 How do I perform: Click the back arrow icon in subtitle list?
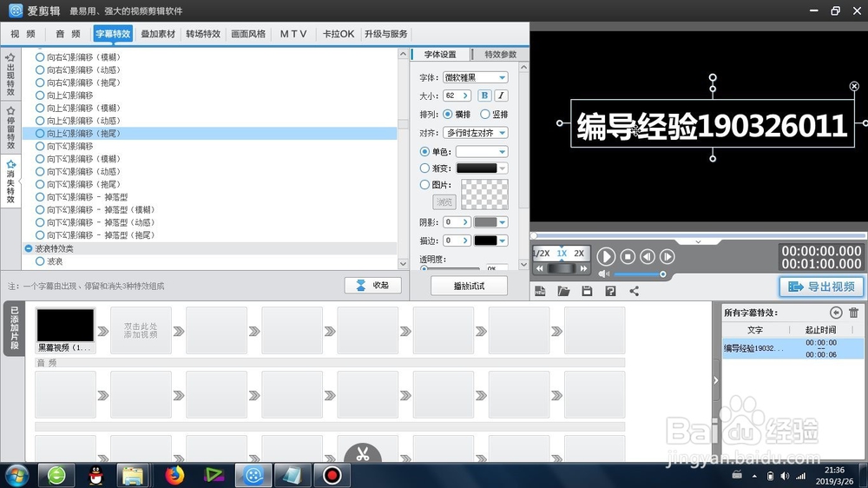pyautogui.click(x=836, y=313)
